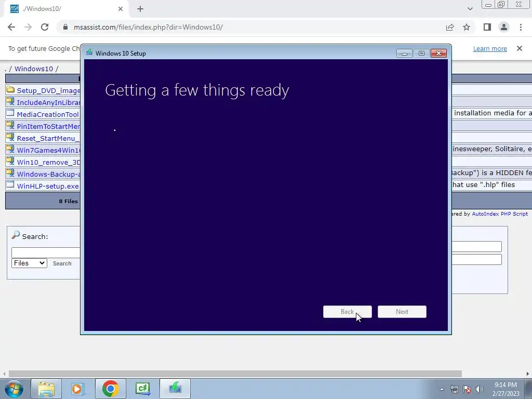The width and height of the screenshot is (532, 399).
Task: Show hidden system tray icons
Action: [x=442, y=389]
